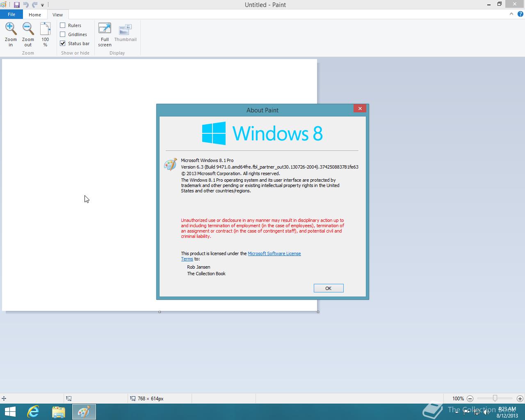Click the Paint palette icon in About dialog
The image size is (525, 420).
click(170, 164)
